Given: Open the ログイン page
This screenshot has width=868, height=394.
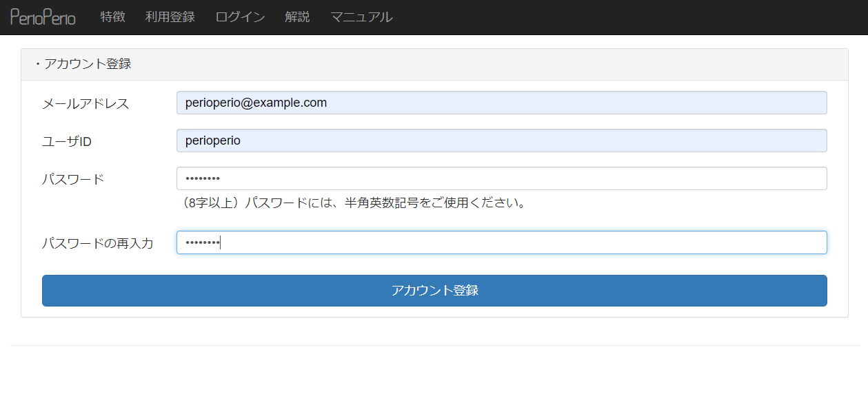Looking at the screenshot, I should 240,17.
